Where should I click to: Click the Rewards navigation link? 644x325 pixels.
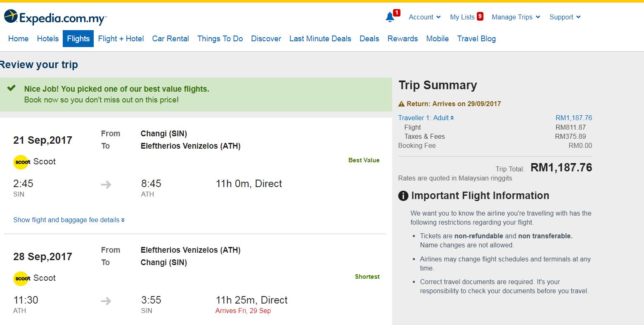pos(402,39)
